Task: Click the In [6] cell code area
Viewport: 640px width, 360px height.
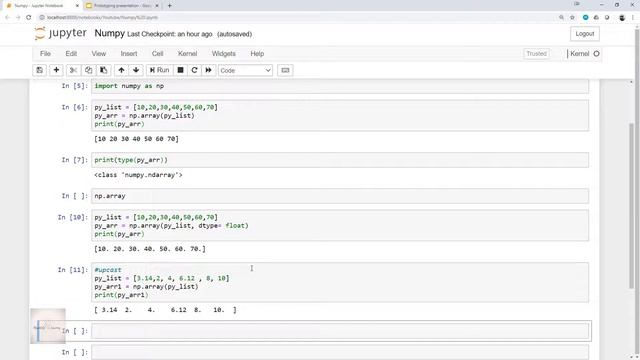Action: [340, 116]
